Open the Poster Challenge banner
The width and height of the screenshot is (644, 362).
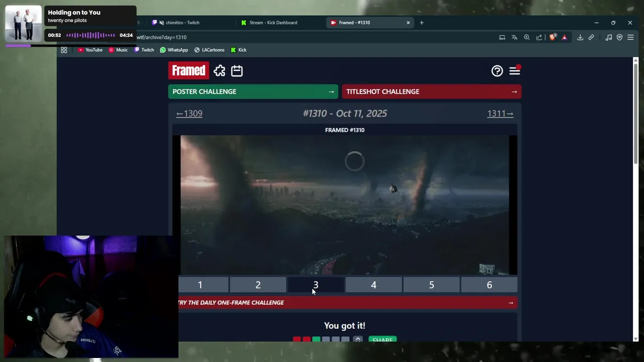(253, 92)
